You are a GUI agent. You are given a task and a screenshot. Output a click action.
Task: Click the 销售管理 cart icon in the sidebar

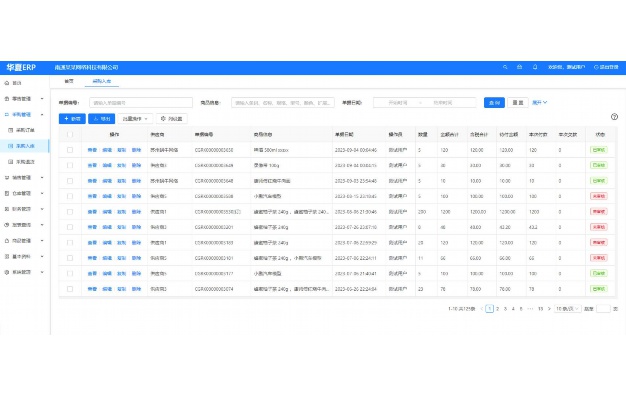pos(6,178)
